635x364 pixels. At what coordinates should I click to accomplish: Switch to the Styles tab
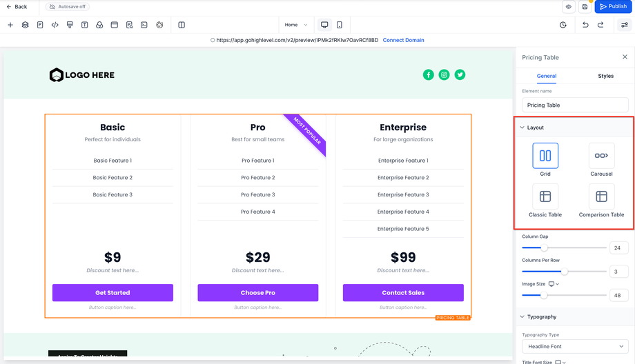coord(605,76)
